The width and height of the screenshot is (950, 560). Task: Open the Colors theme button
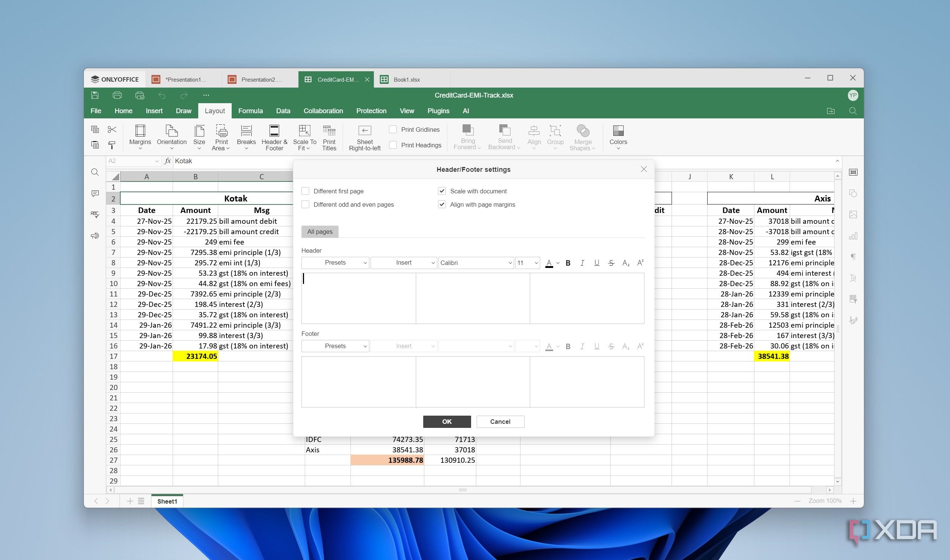[x=618, y=137]
